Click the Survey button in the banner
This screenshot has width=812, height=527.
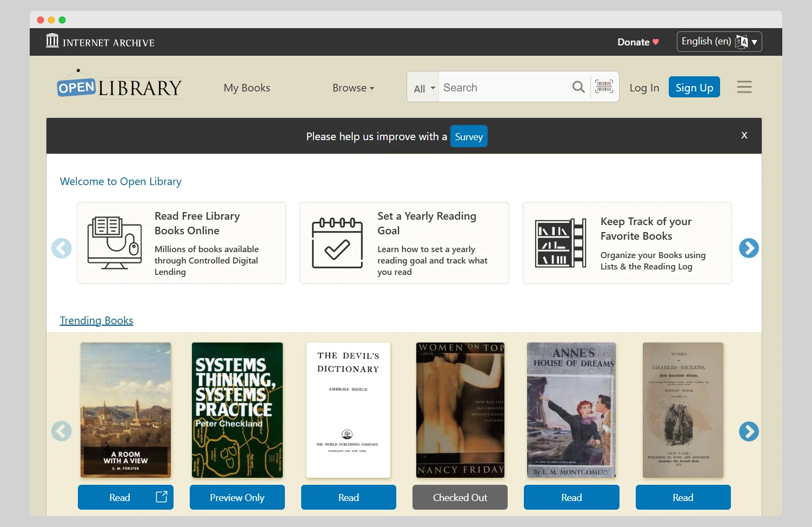[468, 136]
